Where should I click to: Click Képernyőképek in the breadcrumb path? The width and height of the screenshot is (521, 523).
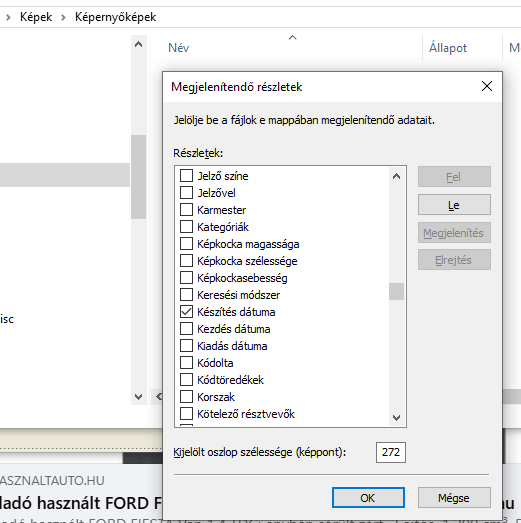(x=115, y=17)
